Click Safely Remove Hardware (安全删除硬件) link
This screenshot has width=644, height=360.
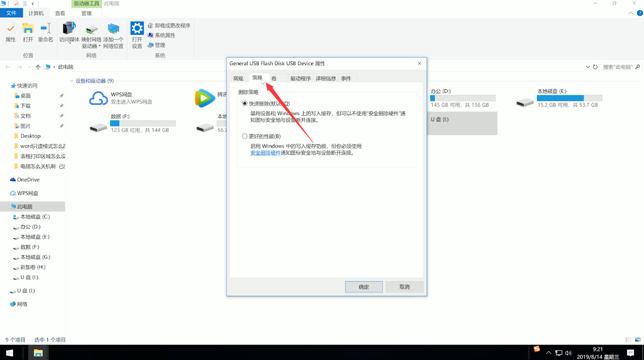(x=265, y=153)
